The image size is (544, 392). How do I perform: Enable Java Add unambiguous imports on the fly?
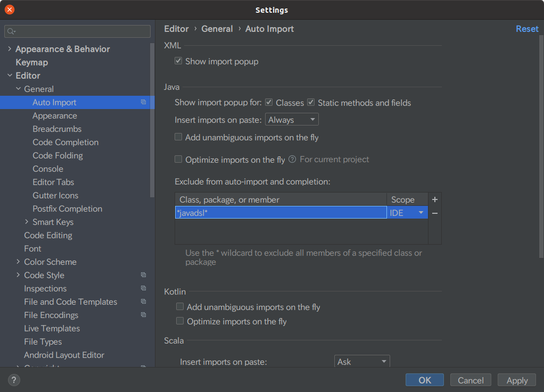pyautogui.click(x=179, y=137)
